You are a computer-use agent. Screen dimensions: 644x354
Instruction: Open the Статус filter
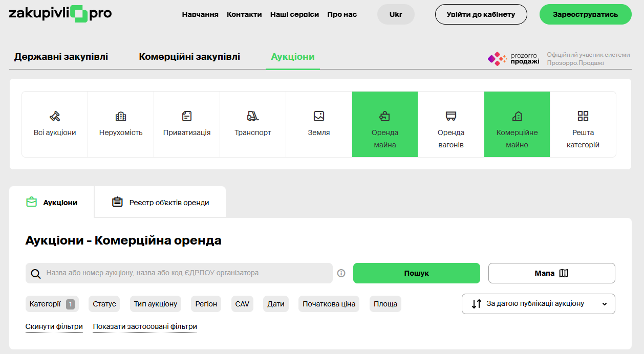tap(104, 304)
